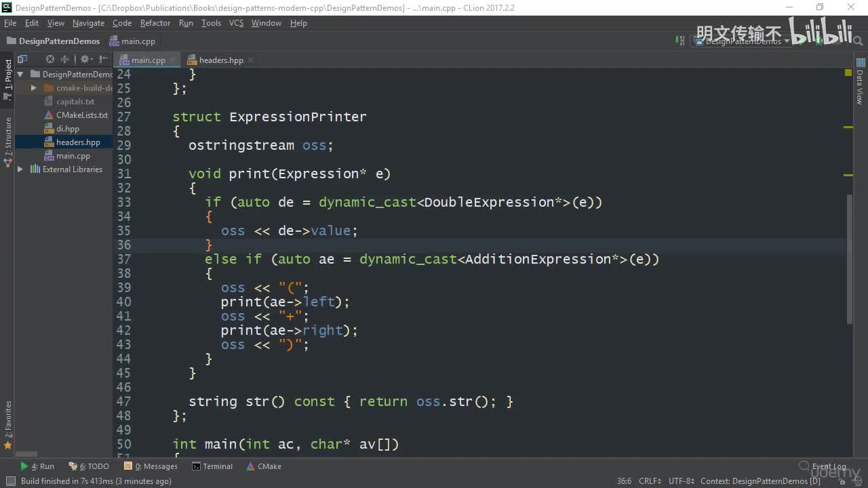This screenshot has width=868, height=488.
Task: Open the File menu
Action: coord(9,23)
